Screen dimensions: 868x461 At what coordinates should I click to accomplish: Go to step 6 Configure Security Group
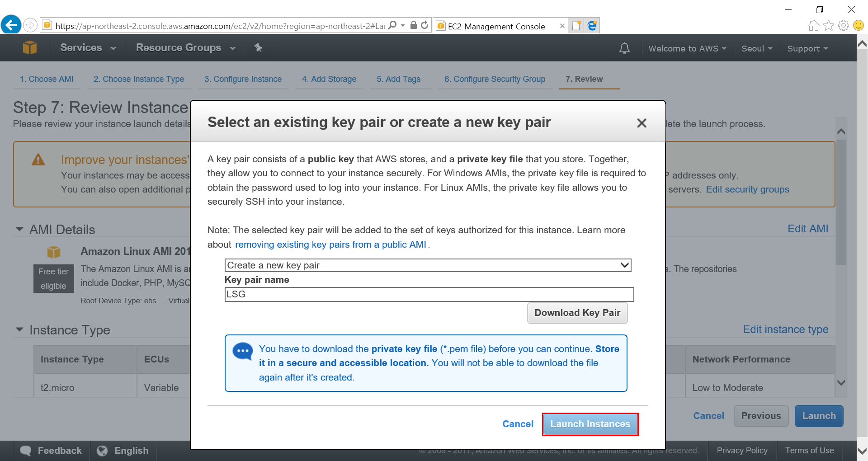[x=495, y=79]
